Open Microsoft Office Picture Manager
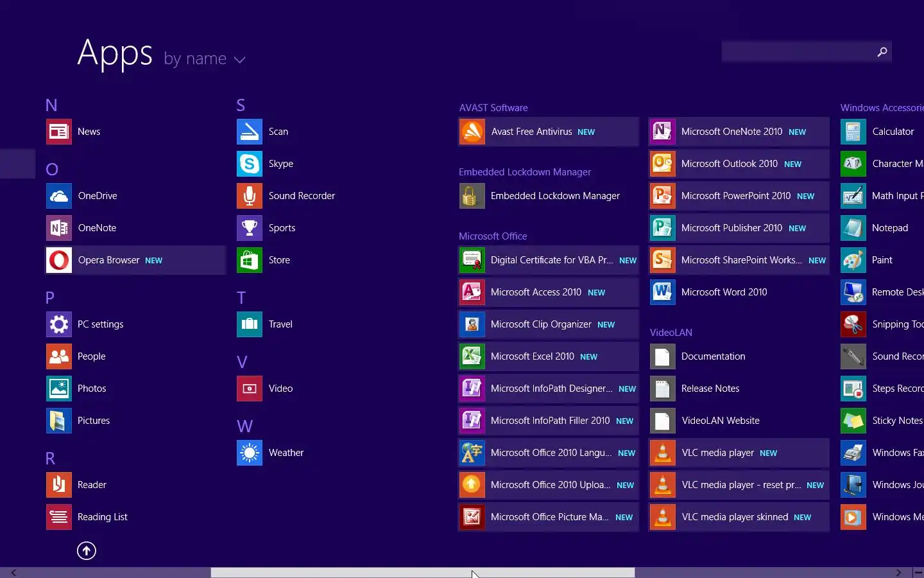 tap(549, 517)
